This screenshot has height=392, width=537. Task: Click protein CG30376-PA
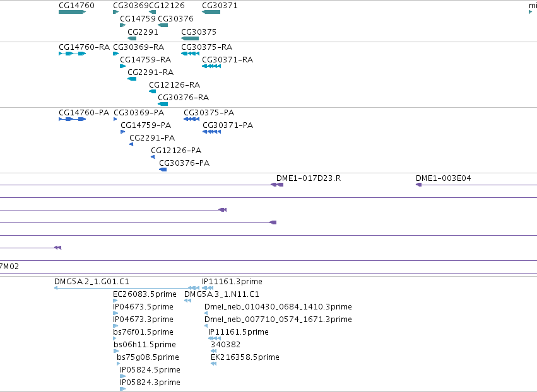pyautogui.click(x=184, y=163)
